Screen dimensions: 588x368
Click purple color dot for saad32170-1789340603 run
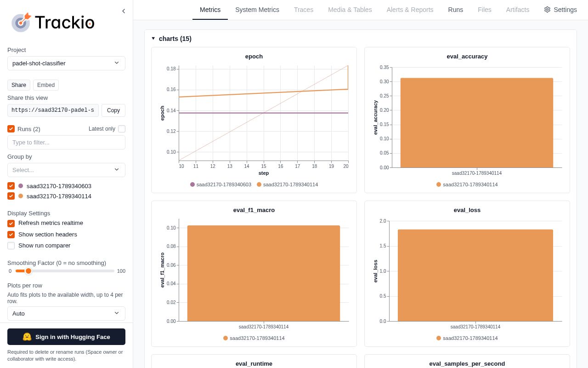pyautogui.click(x=21, y=186)
